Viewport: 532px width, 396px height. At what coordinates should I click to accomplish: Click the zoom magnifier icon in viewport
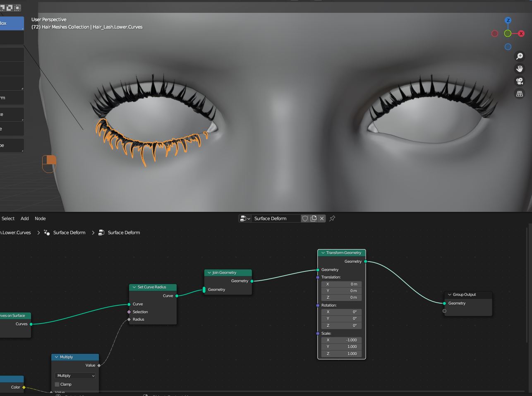[x=520, y=56]
